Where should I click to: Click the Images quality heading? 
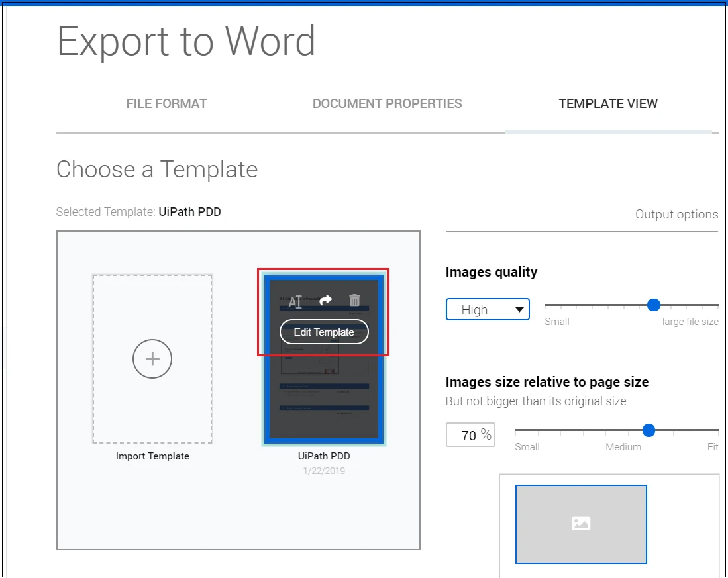(x=492, y=272)
